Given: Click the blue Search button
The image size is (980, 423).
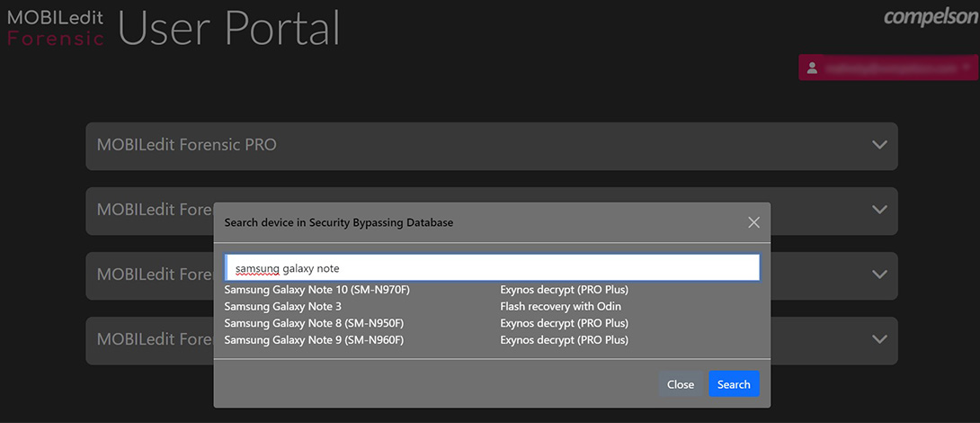Looking at the screenshot, I should 734,384.
